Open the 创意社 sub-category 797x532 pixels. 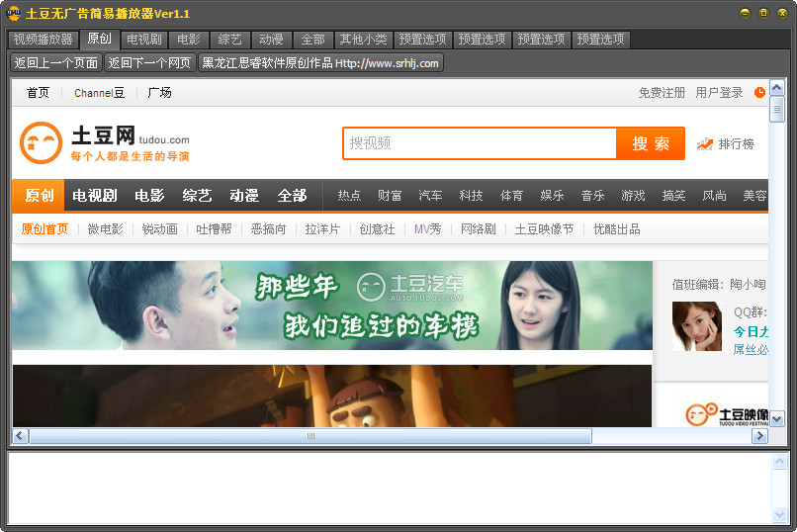point(377,229)
